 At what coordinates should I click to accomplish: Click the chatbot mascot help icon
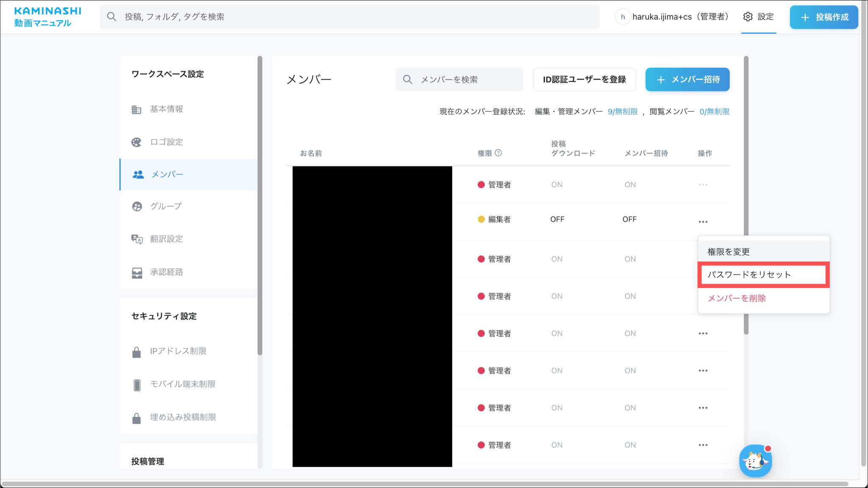755,461
